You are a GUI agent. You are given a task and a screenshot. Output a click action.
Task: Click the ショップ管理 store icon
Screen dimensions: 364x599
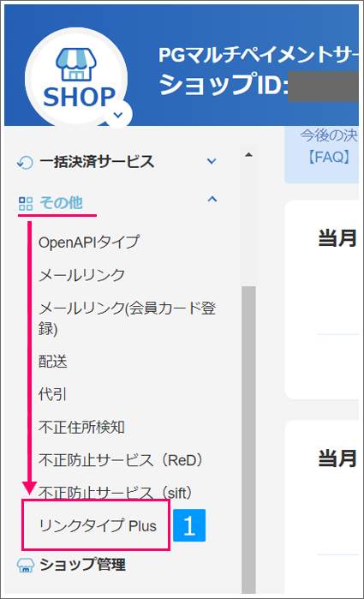26,565
